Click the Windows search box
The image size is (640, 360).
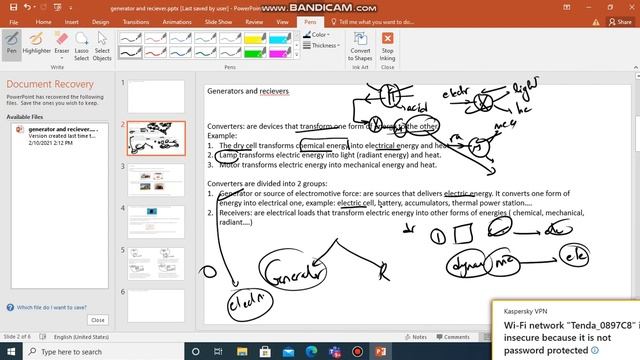(104, 351)
